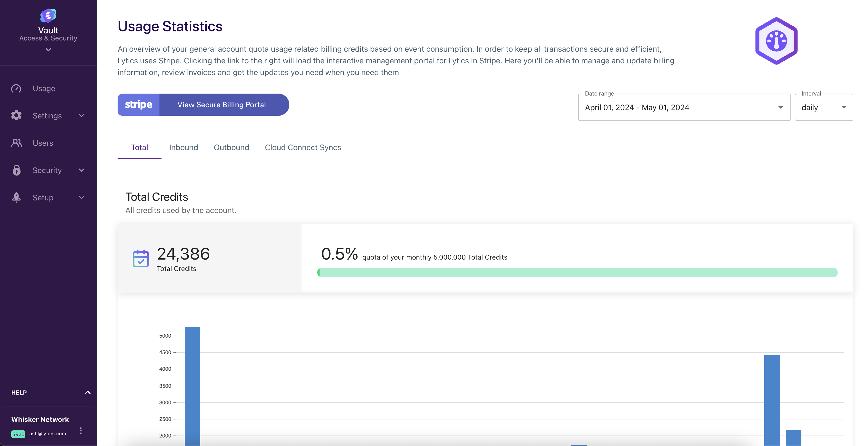Click the calendar check icon by Total Credits
Screen dimensions: 868x446
pyautogui.click(x=141, y=258)
